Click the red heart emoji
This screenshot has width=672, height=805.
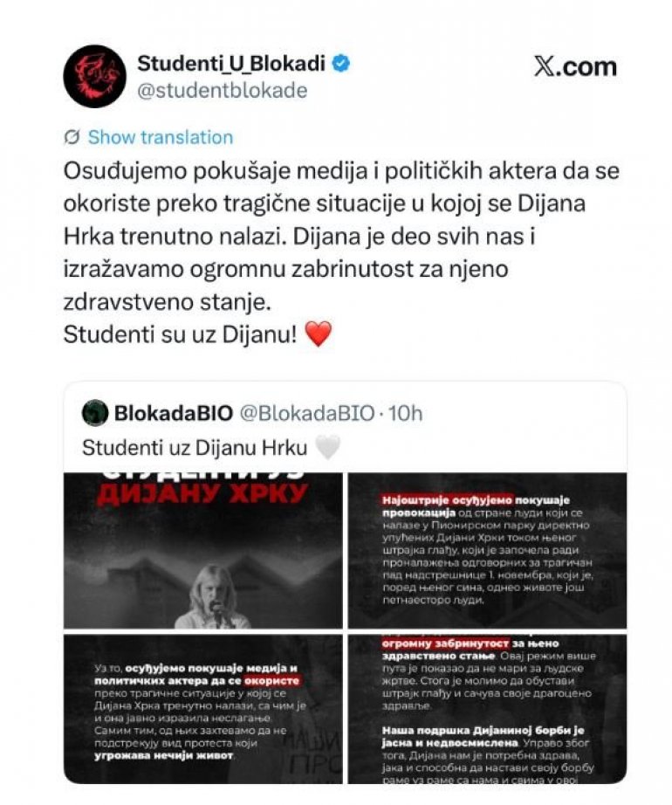pos(319,334)
